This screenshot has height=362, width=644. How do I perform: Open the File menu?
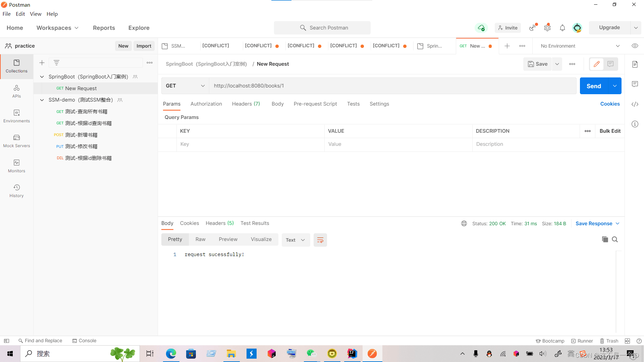tap(7, 14)
